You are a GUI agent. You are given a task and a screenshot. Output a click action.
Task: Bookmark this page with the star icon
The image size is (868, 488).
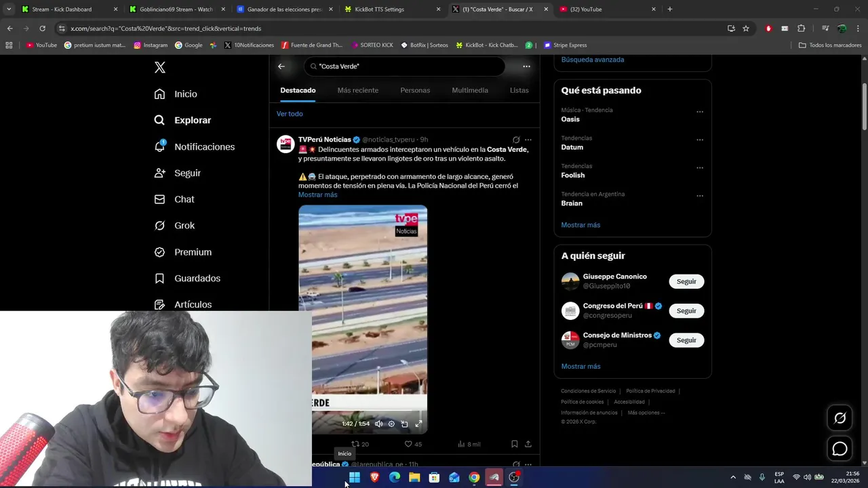click(x=746, y=28)
